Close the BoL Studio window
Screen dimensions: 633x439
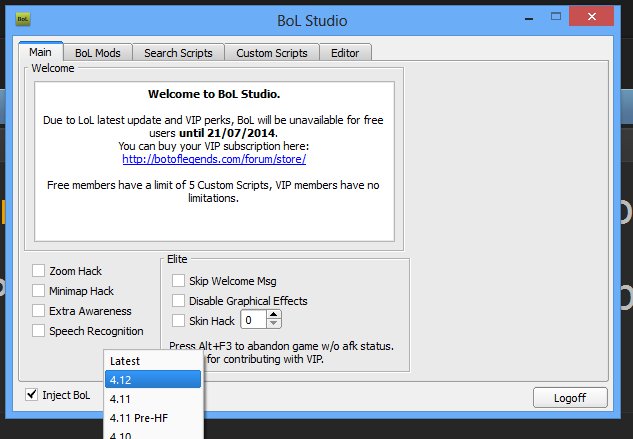(x=591, y=17)
